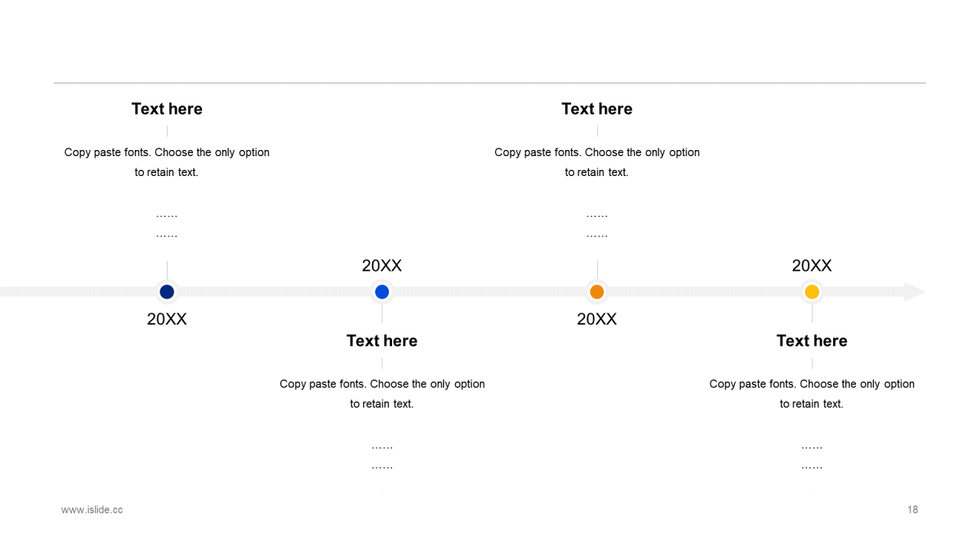Click 'Text here' heading below blue dot

382,341
